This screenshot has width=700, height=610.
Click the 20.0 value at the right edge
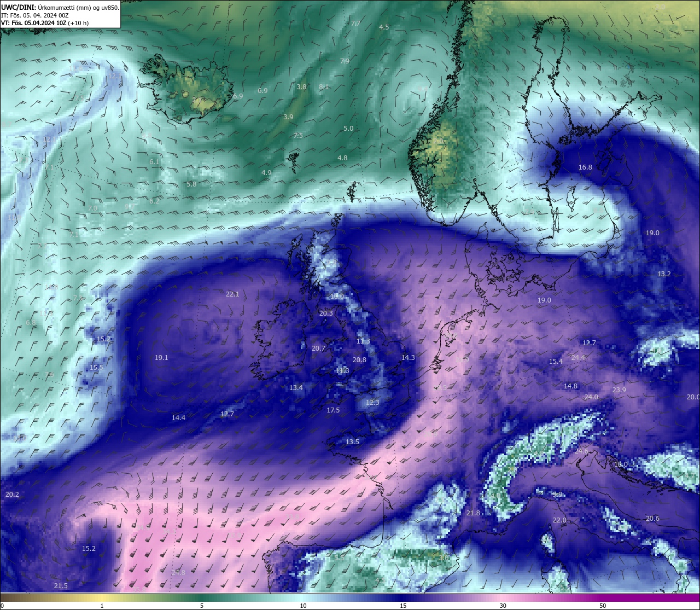tap(693, 397)
